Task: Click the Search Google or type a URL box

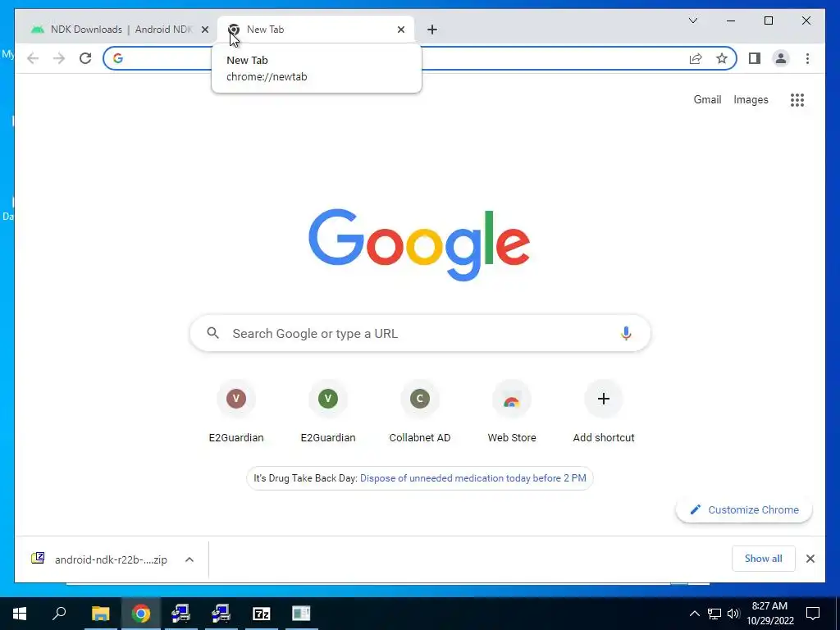Action: [x=420, y=333]
